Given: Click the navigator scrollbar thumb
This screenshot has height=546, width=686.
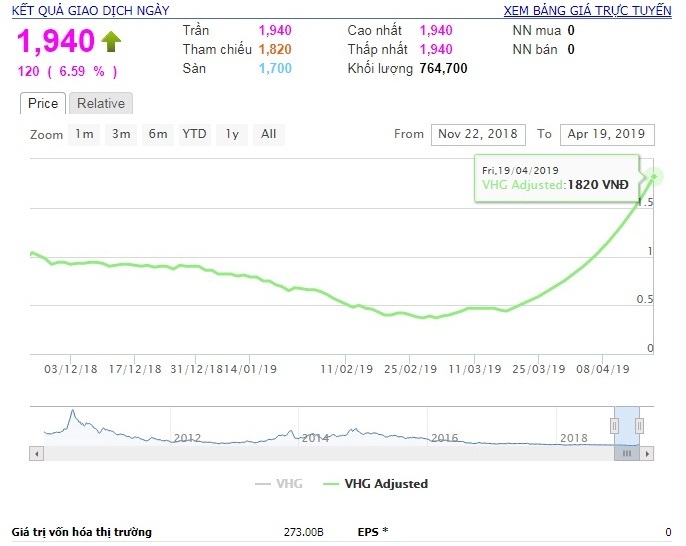Looking at the screenshot, I should click(627, 453).
